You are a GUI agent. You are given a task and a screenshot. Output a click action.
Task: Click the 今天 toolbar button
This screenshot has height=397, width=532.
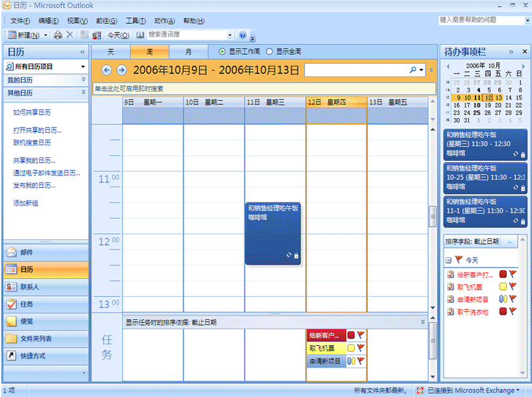[x=118, y=35]
